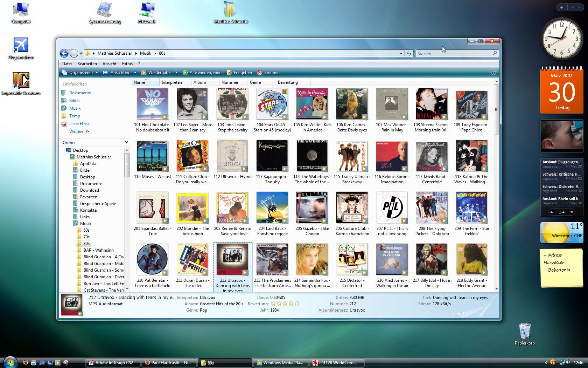This screenshot has width=588, height=368.
Task: Open the Extras menu
Action: point(127,64)
